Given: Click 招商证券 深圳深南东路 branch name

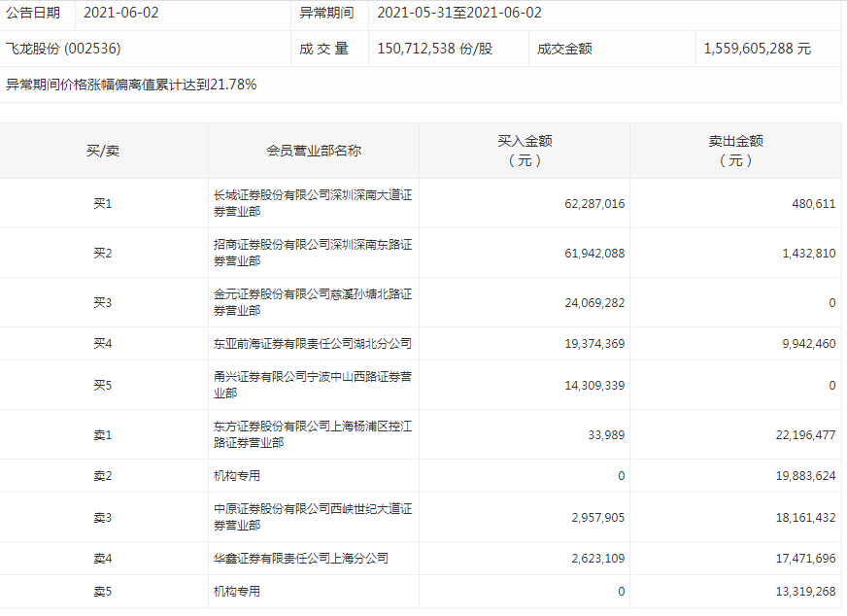Looking at the screenshot, I should [313, 253].
